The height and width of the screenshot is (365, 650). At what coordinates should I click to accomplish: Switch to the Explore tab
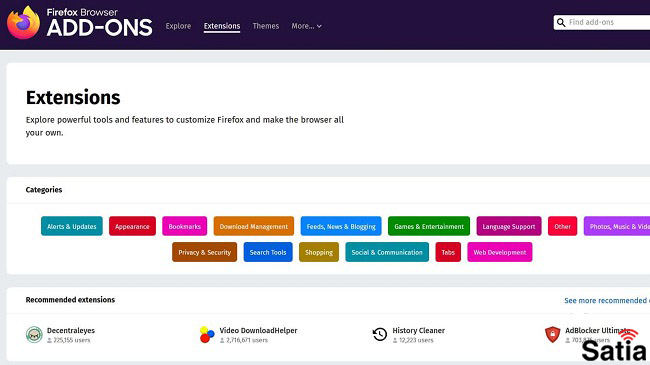178,26
